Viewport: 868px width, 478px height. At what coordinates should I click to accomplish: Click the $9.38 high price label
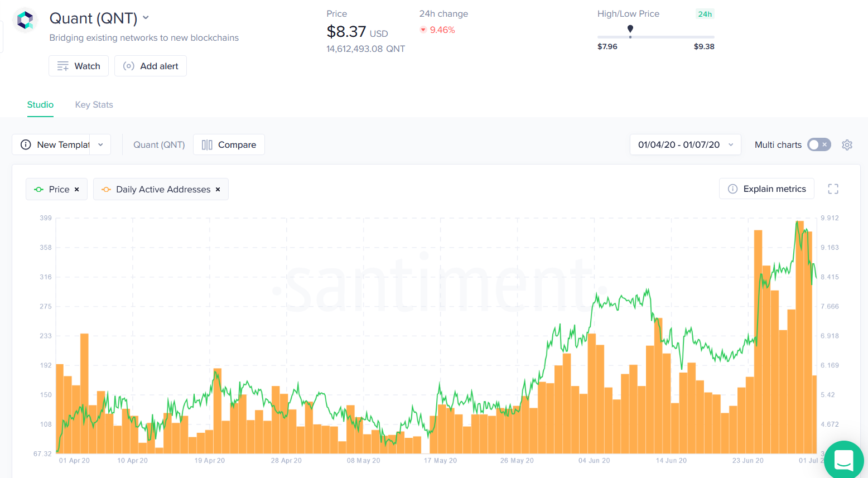click(704, 46)
